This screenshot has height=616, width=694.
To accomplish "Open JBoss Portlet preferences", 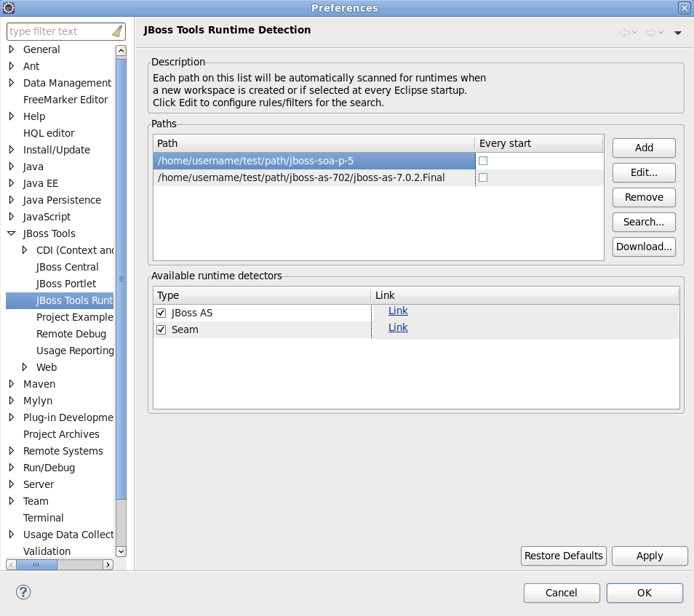I will (66, 284).
